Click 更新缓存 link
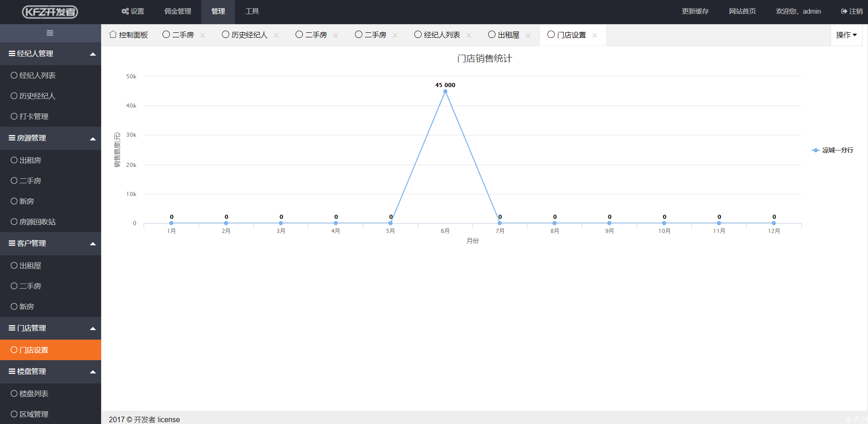The height and width of the screenshot is (424, 868). (695, 11)
